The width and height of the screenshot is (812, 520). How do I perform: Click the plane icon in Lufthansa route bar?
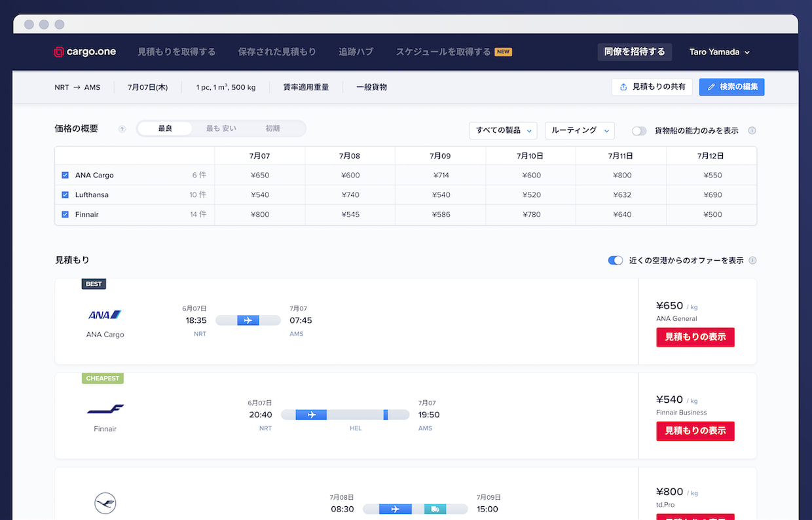click(395, 509)
